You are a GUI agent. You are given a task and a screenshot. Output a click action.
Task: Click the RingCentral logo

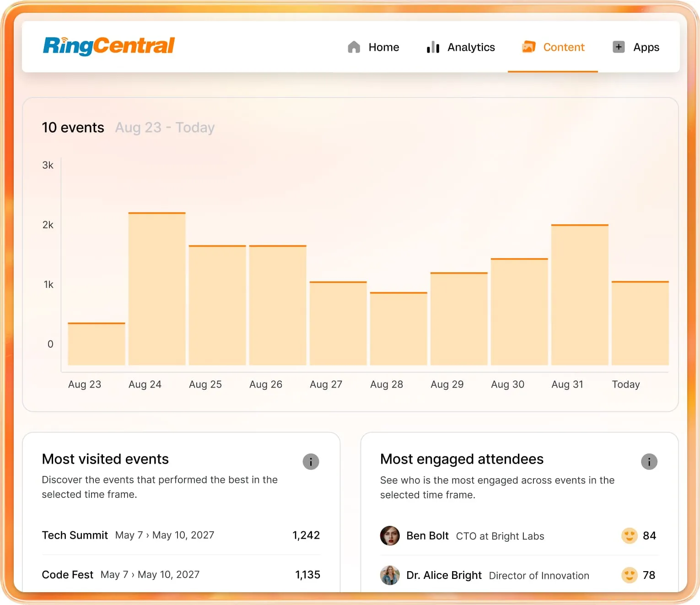(108, 45)
